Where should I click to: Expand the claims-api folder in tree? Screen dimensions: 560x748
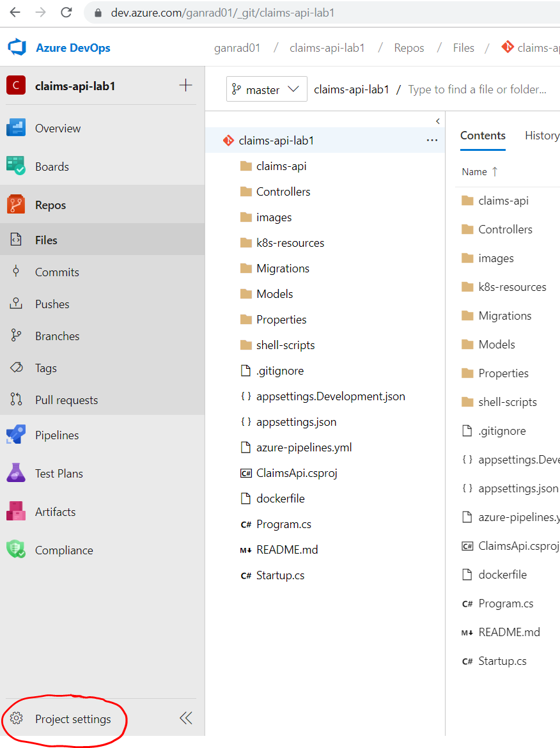[x=274, y=166]
